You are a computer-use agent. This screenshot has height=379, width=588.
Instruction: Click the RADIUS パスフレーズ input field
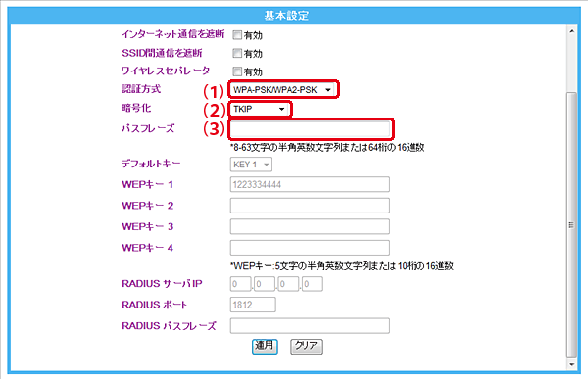[310, 325]
